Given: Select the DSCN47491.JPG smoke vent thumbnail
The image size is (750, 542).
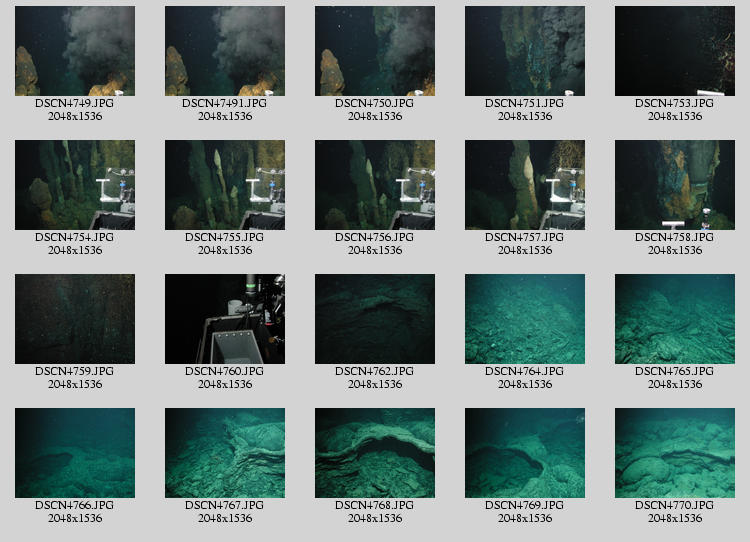Looking at the screenshot, I should (x=225, y=51).
